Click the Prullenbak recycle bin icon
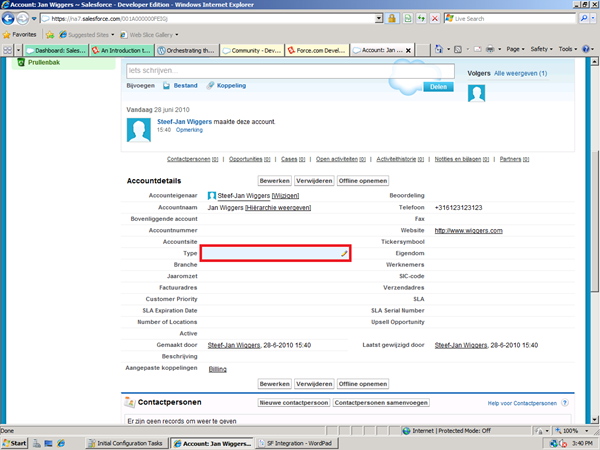The image size is (600, 450). click(x=21, y=62)
